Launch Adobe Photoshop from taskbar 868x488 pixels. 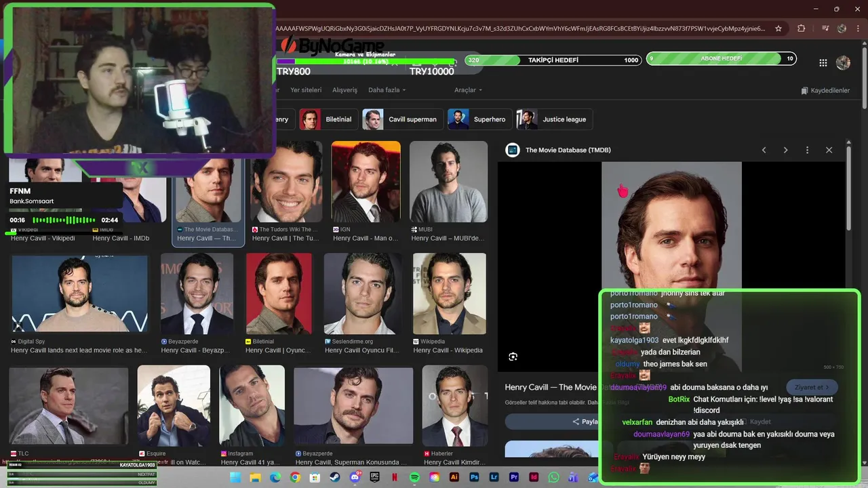[x=474, y=478]
